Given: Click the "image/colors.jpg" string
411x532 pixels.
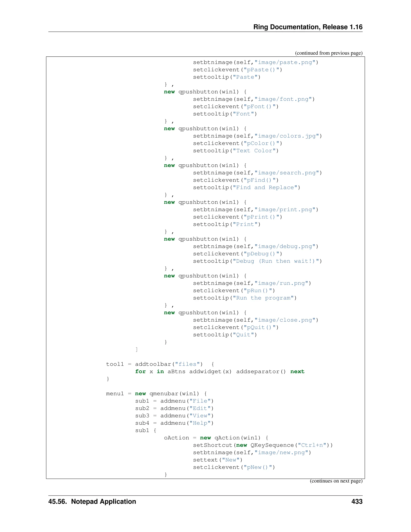Looking at the screenshot, I should (x=288, y=136).
